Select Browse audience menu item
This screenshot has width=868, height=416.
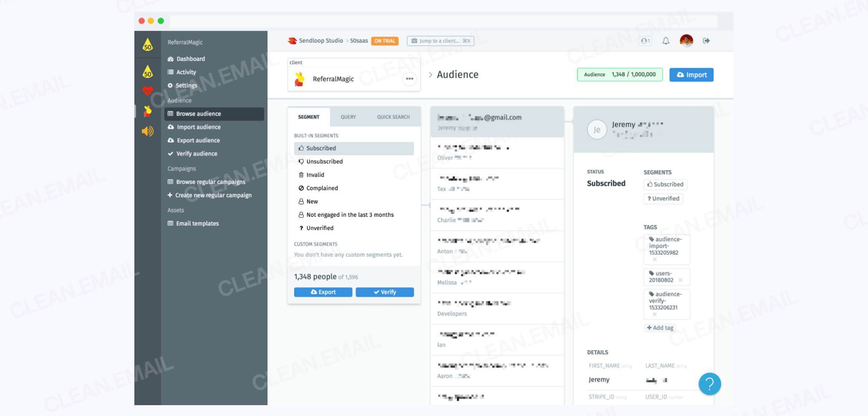(214, 114)
